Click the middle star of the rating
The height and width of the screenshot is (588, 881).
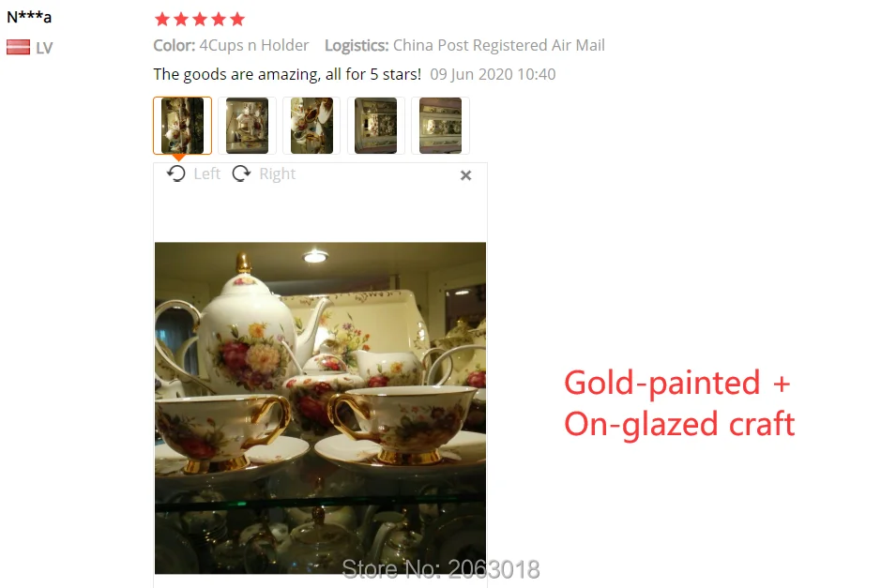point(200,20)
